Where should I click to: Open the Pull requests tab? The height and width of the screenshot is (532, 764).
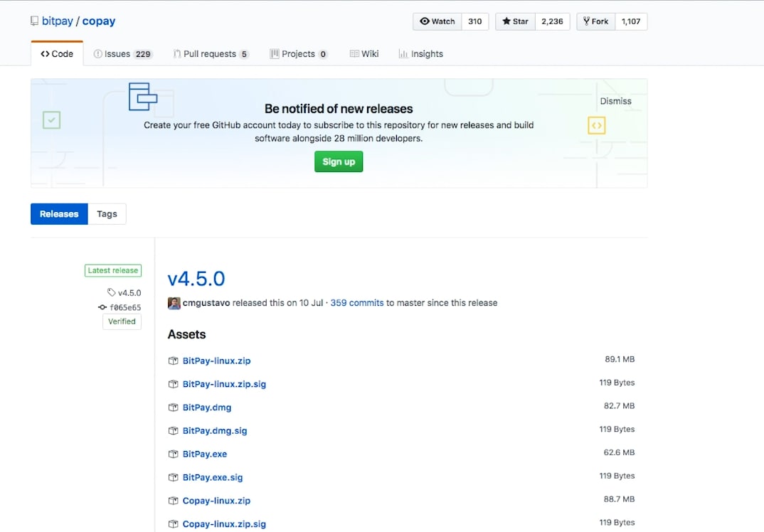coord(211,53)
